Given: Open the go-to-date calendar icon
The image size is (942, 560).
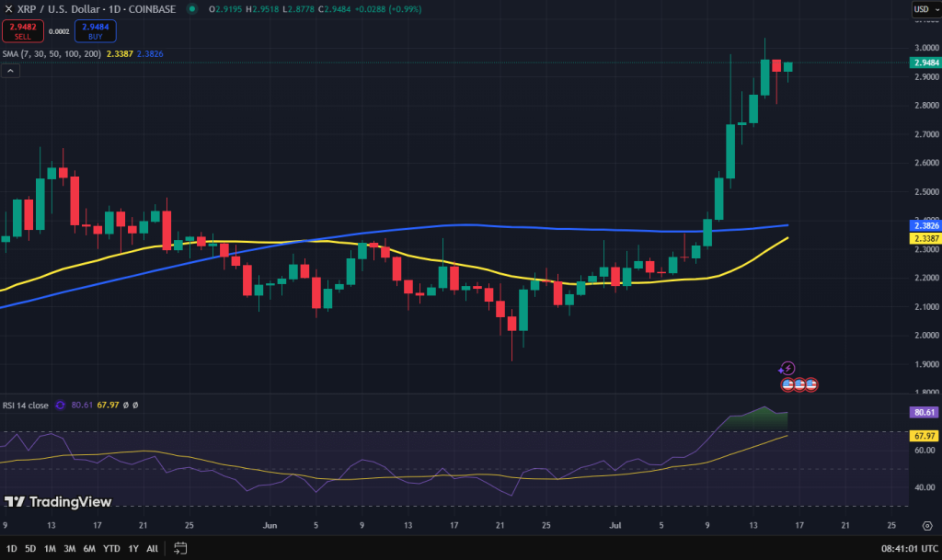Looking at the screenshot, I should click(180, 548).
